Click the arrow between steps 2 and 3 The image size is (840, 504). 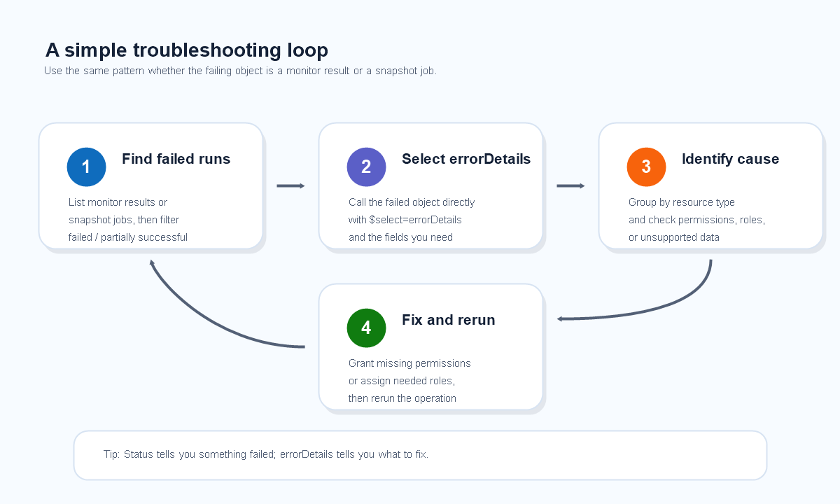click(570, 185)
